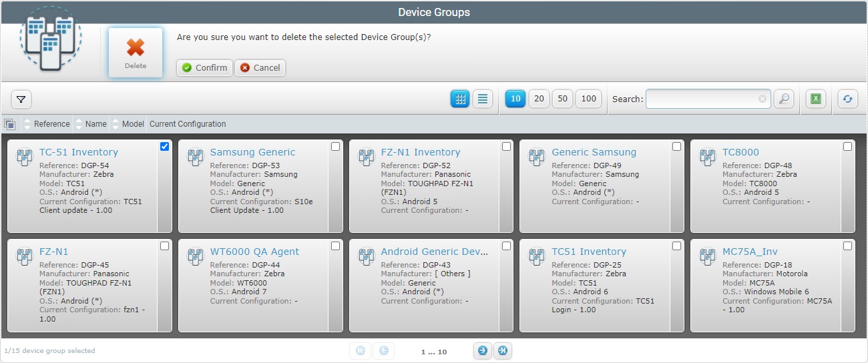Open the FZ-N1 DGP-45 group link

click(53, 252)
